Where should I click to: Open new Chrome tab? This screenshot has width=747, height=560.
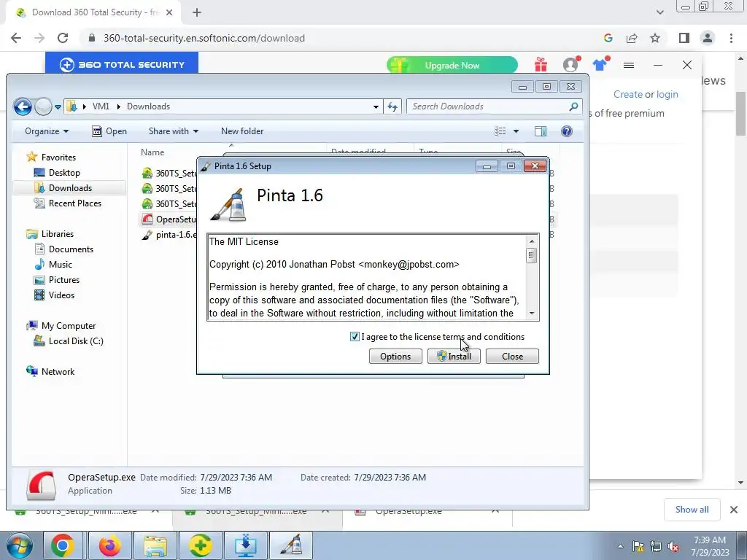point(197,13)
